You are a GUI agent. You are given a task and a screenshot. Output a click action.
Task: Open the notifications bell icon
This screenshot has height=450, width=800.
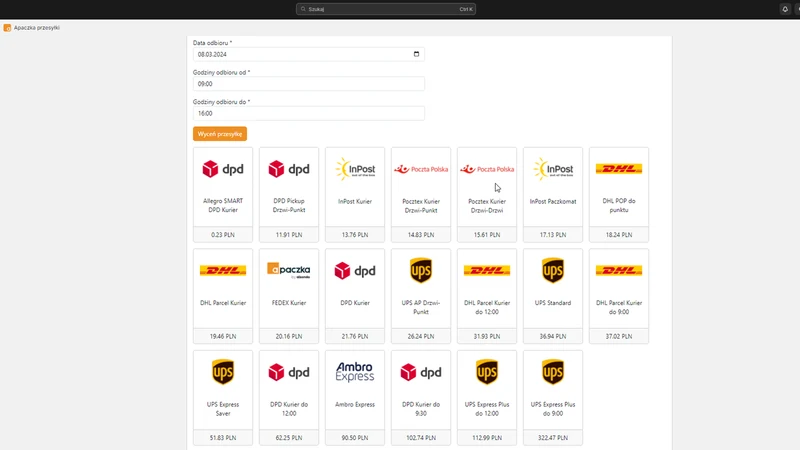click(785, 9)
